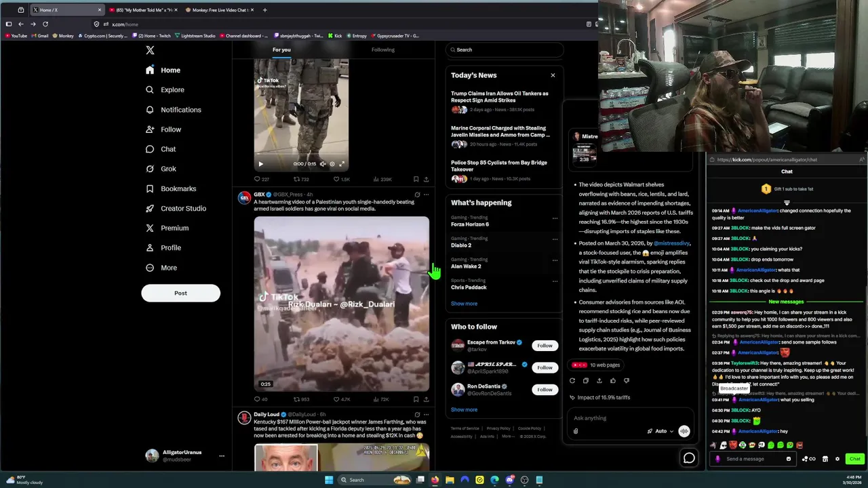868x488 pixels.
Task: Open Police Stop 85 Cyclists story
Action: (x=503, y=171)
